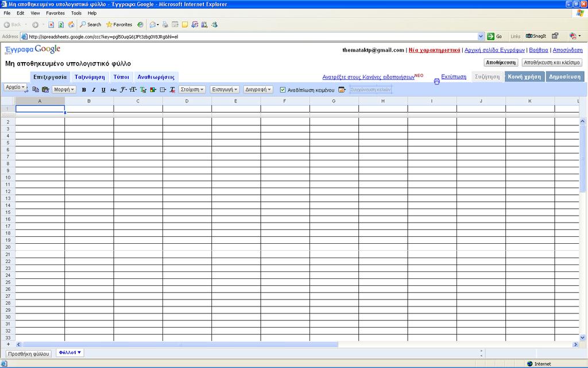
Task: Click the yellow Discuss note icon
Action: pos(184,25)
